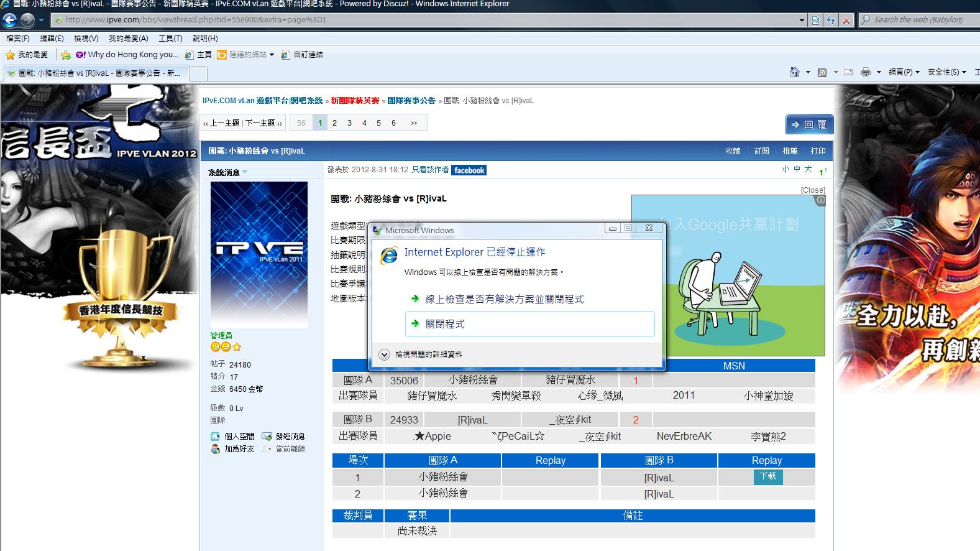
Task: Click the browser Back arrow button
Action: 10,20
